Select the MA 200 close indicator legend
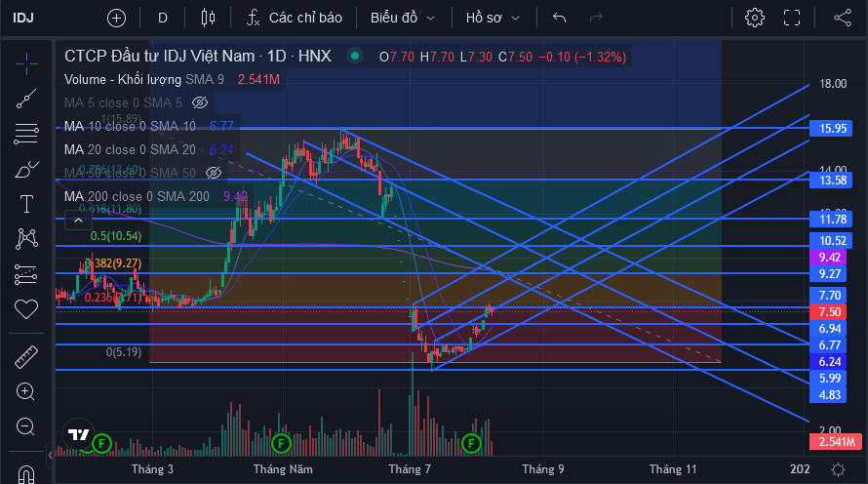 click(x=137, y=196)
